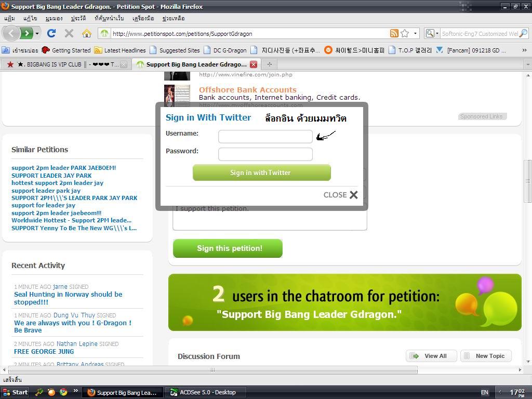
Task: Expand the history dropdown beside the forward button
Action: pos(37,33)
